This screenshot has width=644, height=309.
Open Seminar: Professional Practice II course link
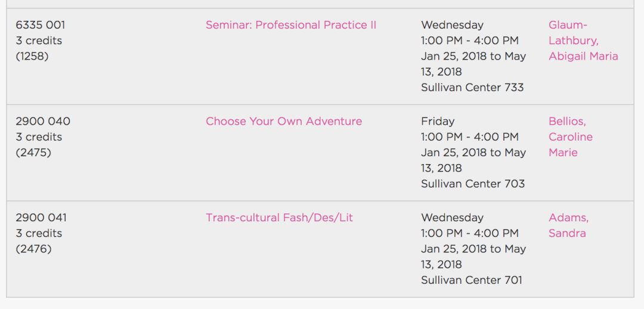click(x=291, y=25)
